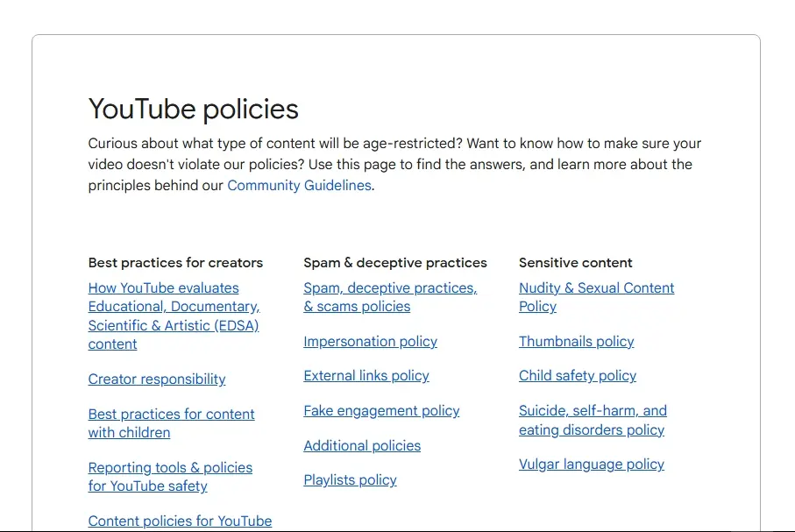Open Additional policies link
Viewport: 795px width, 532px height.
pos(362,446)
